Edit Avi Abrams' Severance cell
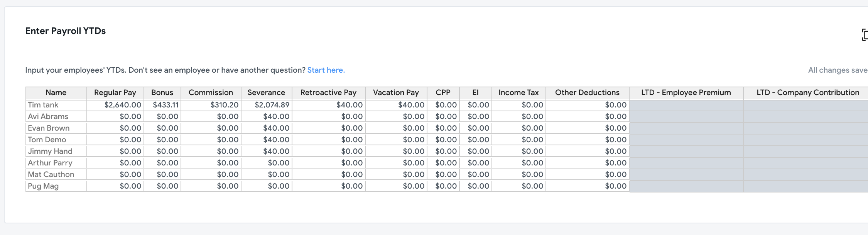 (x=267, y=116)
